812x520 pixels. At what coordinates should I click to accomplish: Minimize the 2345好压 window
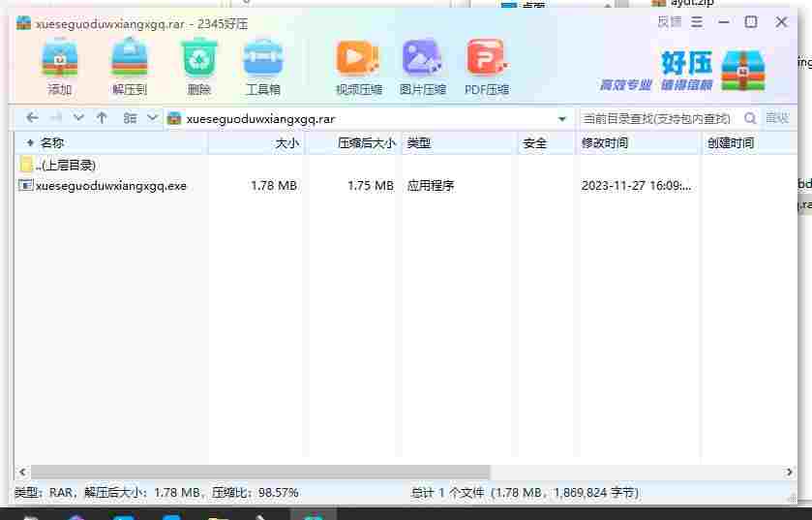[724, 22]
